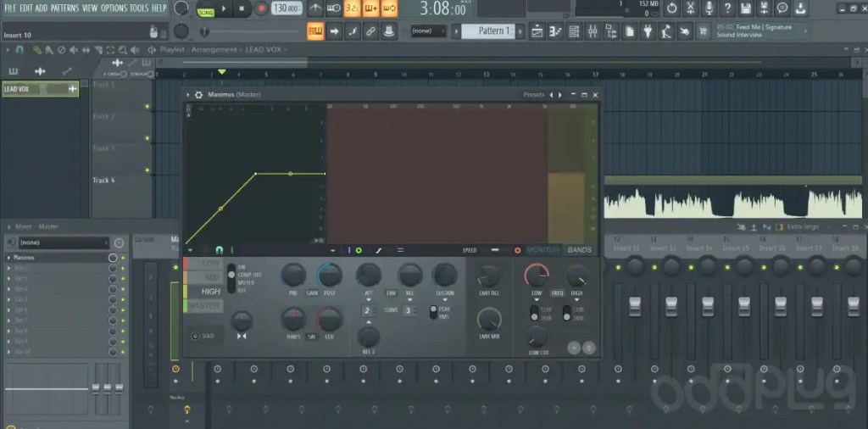Open the VIEW menu
Viewport: 868px width, 429px height.
coord(90,8)
